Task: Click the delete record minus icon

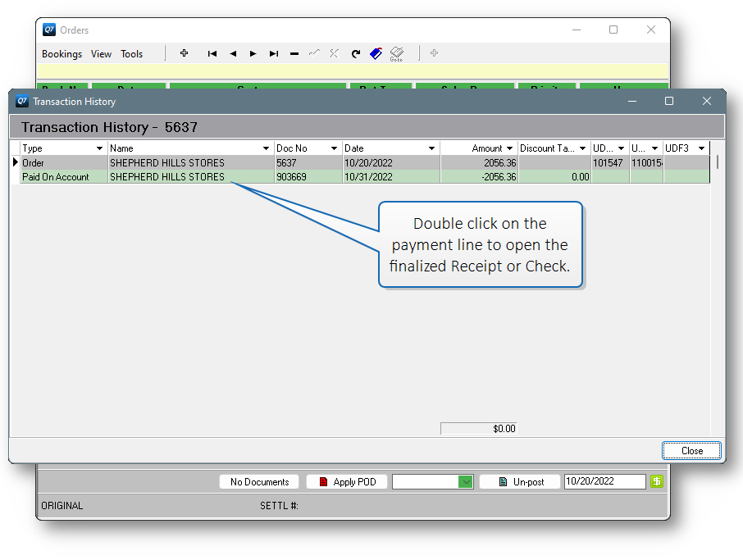Action: pyautogui.click(x=294, y=53)
